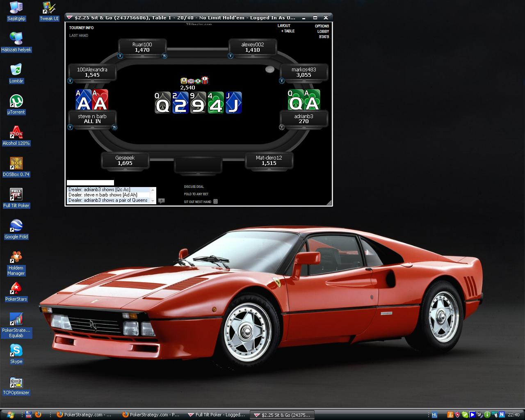Click the + Table option
Viewport: 525px width, 420px height.
pos(288,31)
